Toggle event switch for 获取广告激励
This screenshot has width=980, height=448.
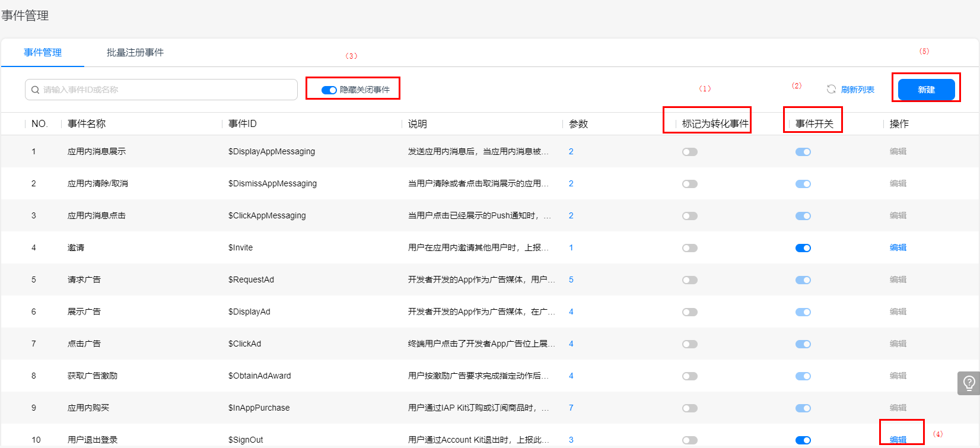(x=803, y=376)
